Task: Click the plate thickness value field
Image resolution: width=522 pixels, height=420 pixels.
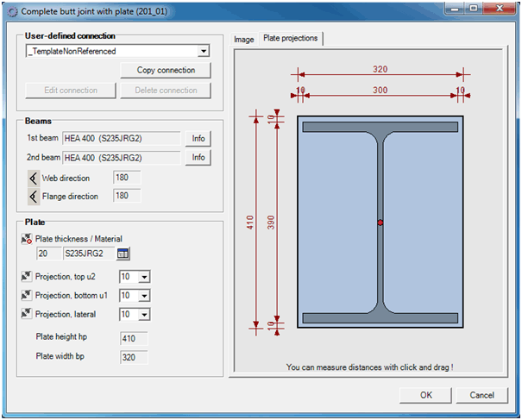Action: coord(48,254)
